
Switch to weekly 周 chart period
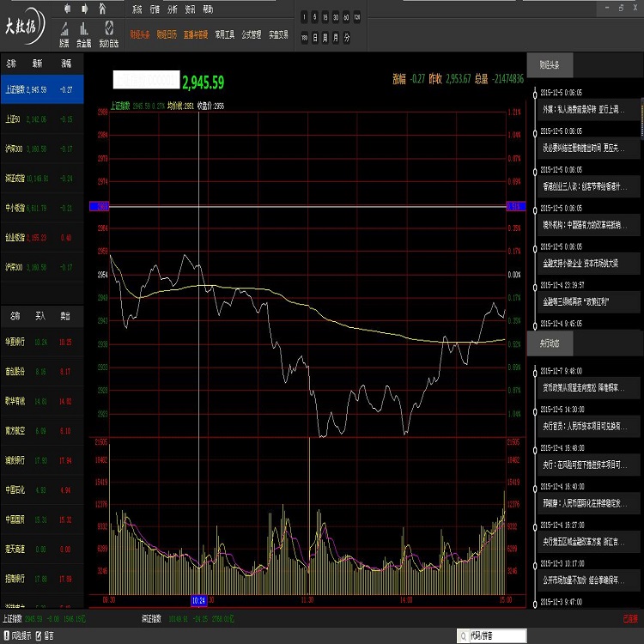pyautogui.click(x=325, y=38)
